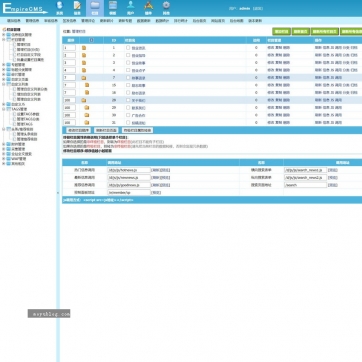Open the Template icon in top navigation

click(113, 8)
